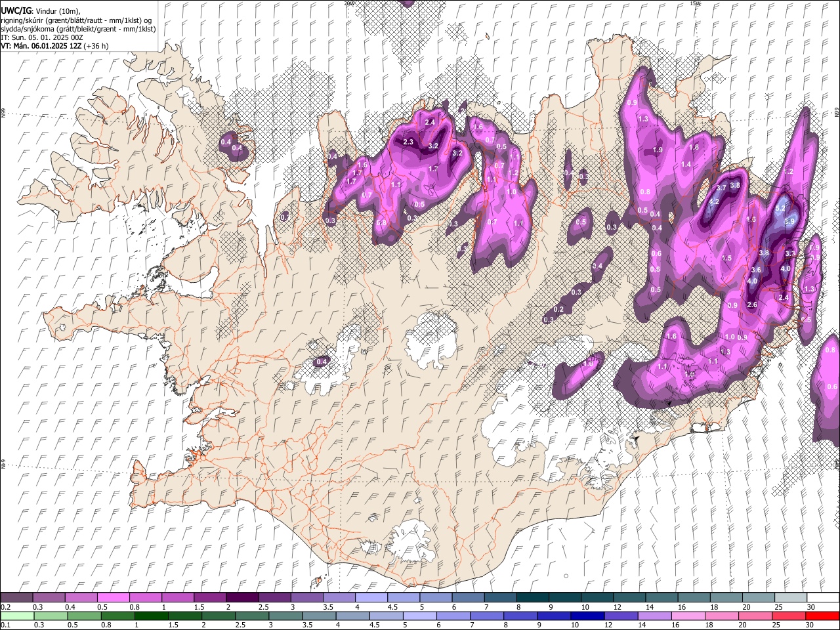Pick the deep blue rain swatch between 10 and 12
This screenshot has width=840, height=630.
click(x=587, y=616)
